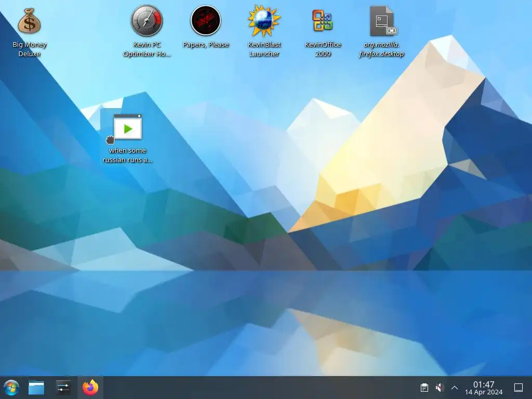Click the 'KevinBlast Launcher' label text
Screen dimensions: 532x399
[x=264, y=49]
